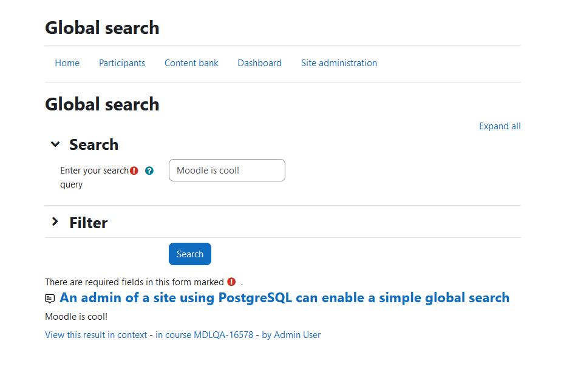
Task: Open the Home tab
Action: pos(67,63)
